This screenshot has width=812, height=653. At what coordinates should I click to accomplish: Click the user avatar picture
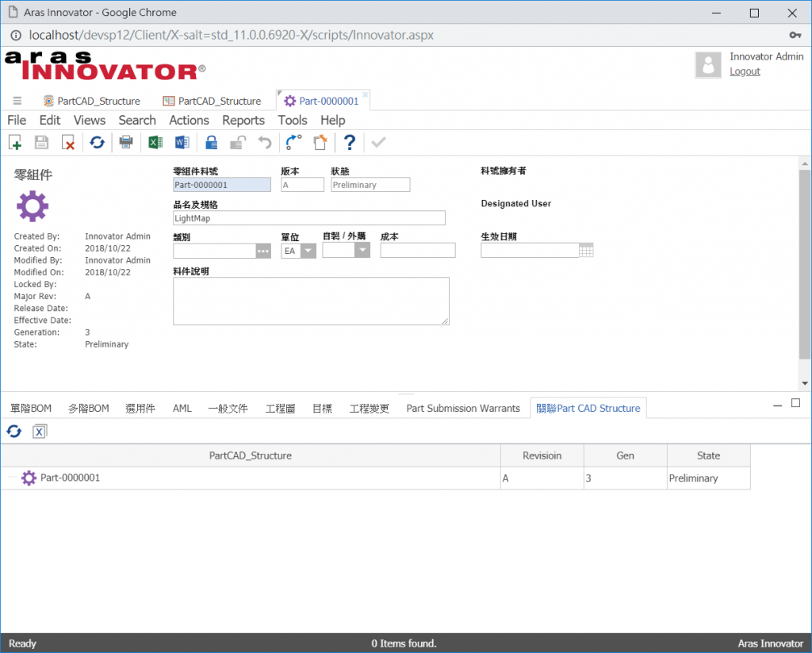(708, 65)
